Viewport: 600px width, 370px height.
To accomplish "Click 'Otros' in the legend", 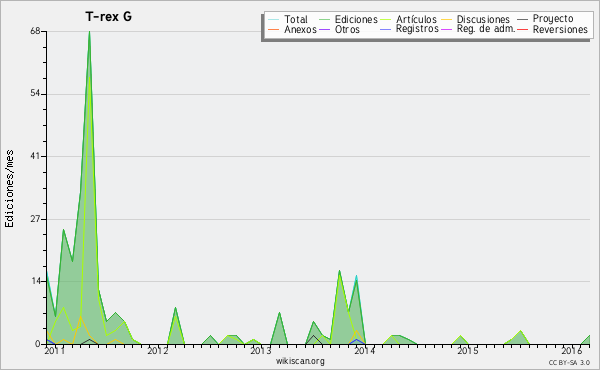I will coord(347,29).
